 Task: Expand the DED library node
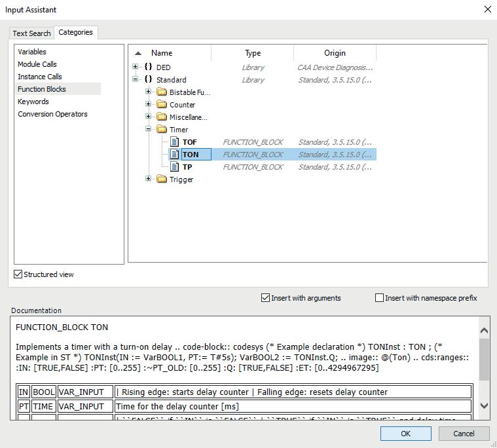135,67
